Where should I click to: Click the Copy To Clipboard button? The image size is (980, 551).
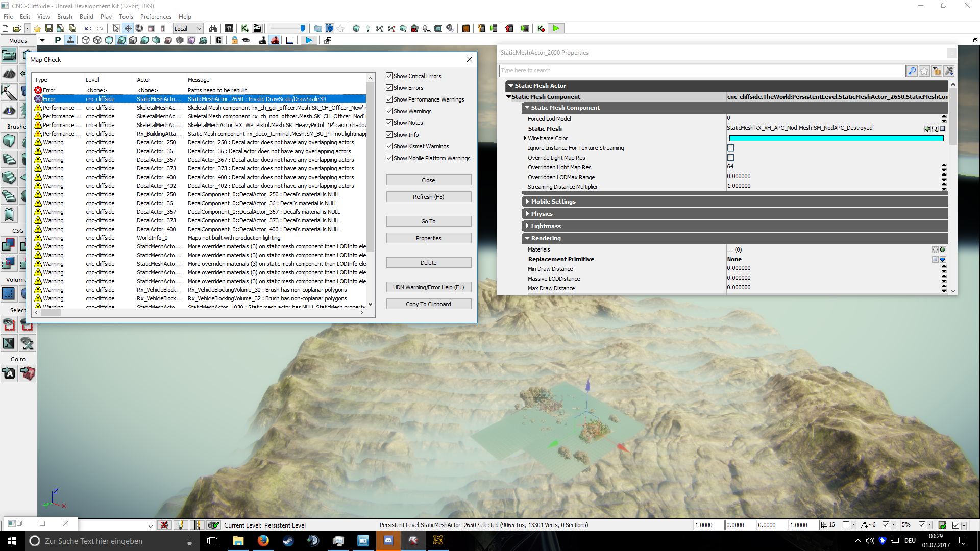[429, 304]
